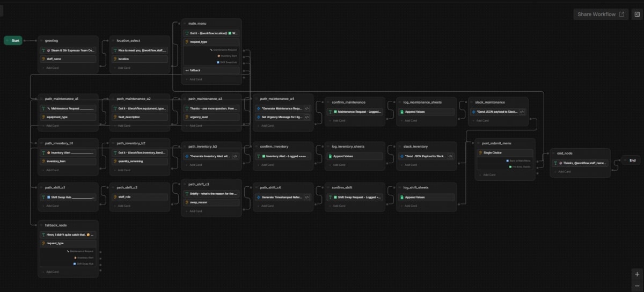
Task: Select Shift Swap Hub choice in main_menu
Action: (x=226, y=62)
